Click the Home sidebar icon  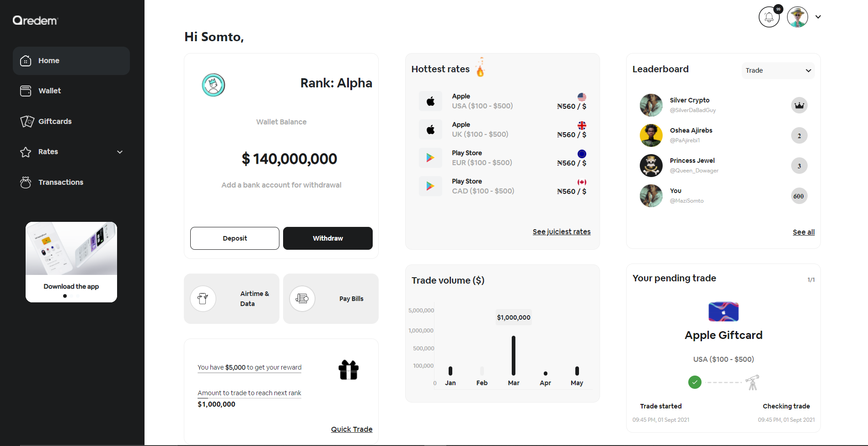pos(26,61)
